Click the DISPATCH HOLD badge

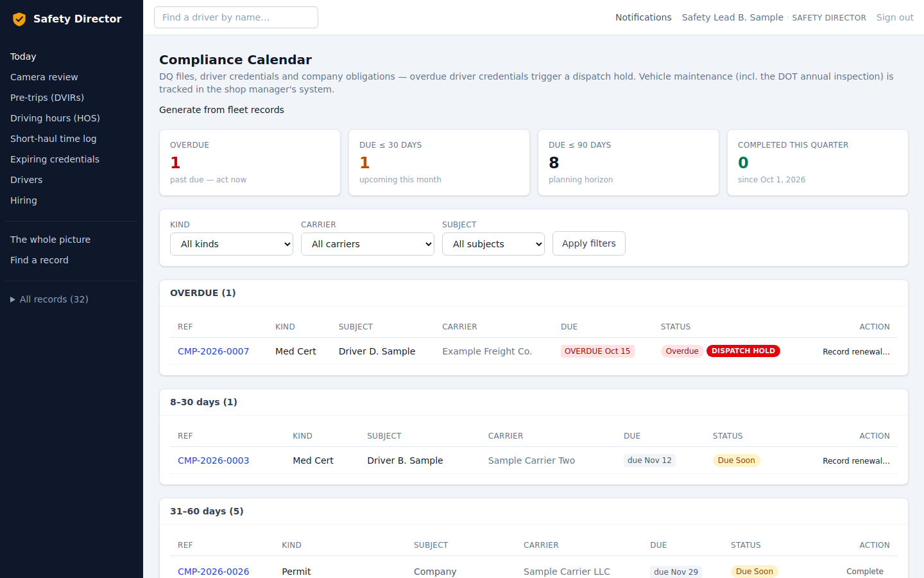tap(743, 351)
